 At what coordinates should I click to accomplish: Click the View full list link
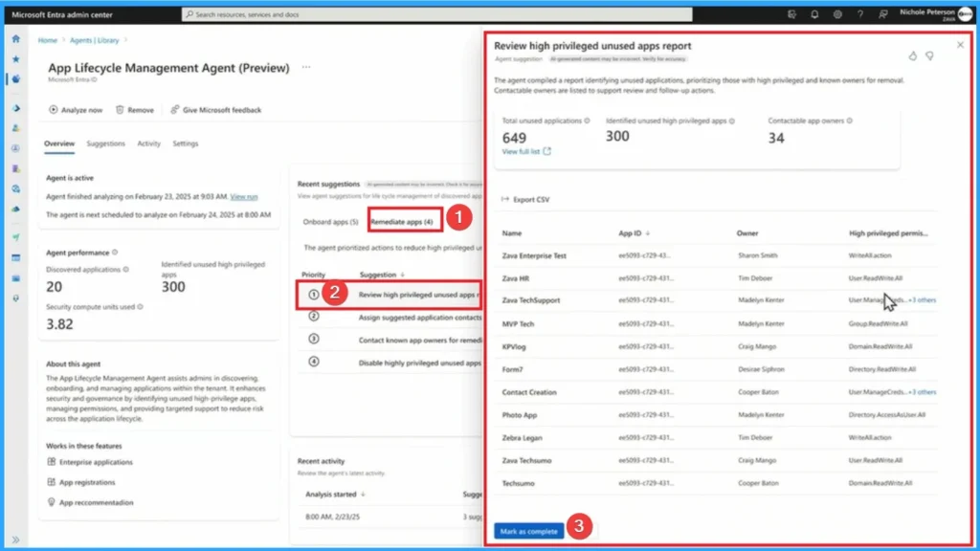click(522, 152)
